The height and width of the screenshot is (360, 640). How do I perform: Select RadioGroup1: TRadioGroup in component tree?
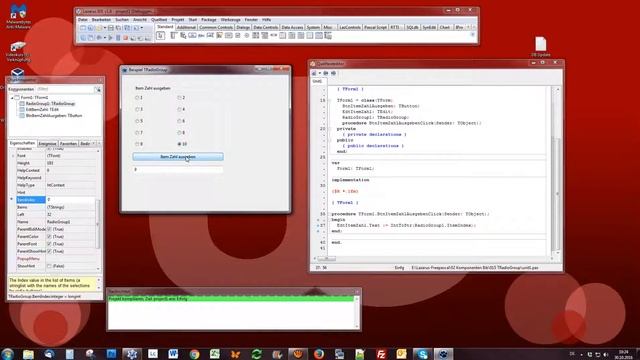pyautogui.click(x=50, y=104)
